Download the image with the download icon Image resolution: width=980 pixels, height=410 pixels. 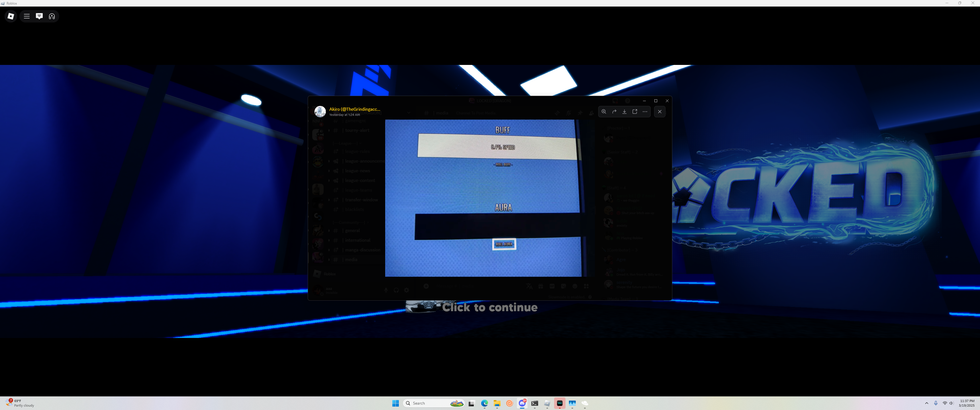pos(624,111)
